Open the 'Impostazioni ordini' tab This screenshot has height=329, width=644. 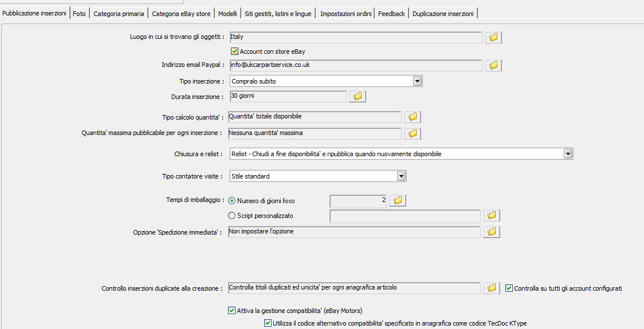(x=345, y=13)
